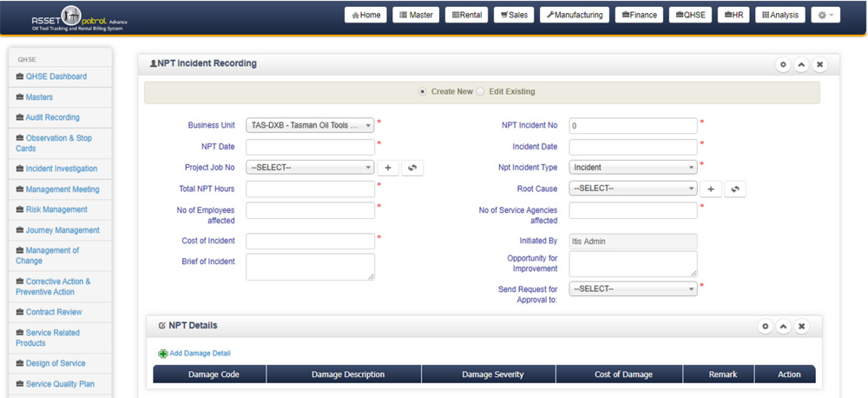Viewport: 868px width, 398px height.
Task: Expand the Npt Incident Type dropdown
Action: (x=633, y=168)
